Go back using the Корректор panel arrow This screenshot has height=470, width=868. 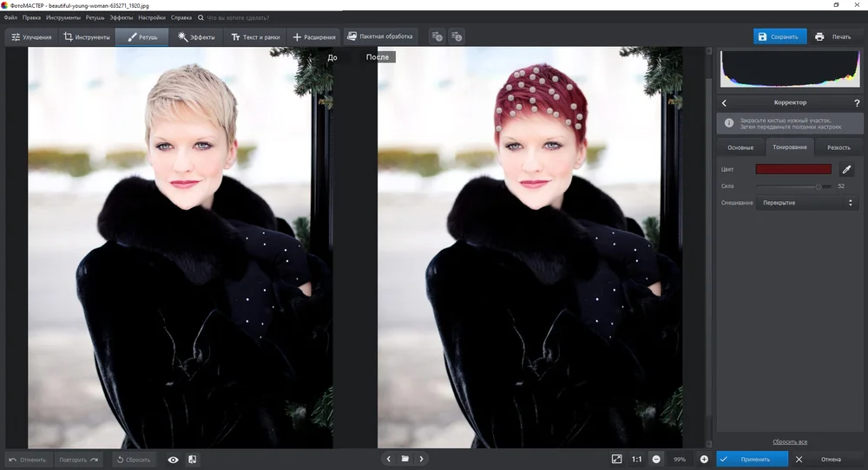[x=725, y=102]
